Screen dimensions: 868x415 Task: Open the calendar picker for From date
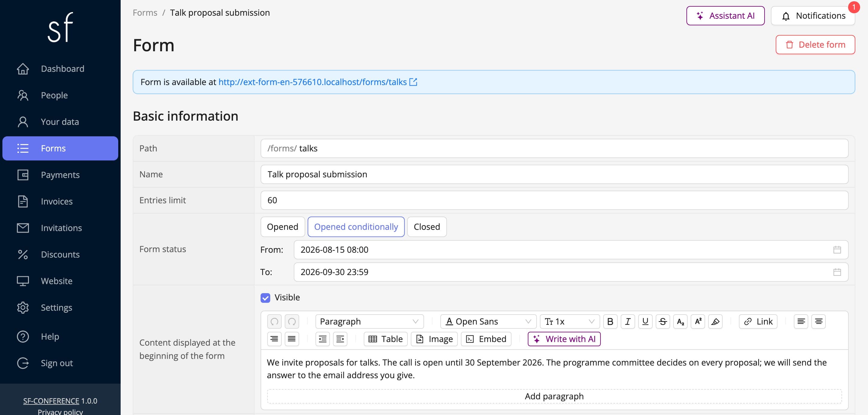tap(837, 250)
